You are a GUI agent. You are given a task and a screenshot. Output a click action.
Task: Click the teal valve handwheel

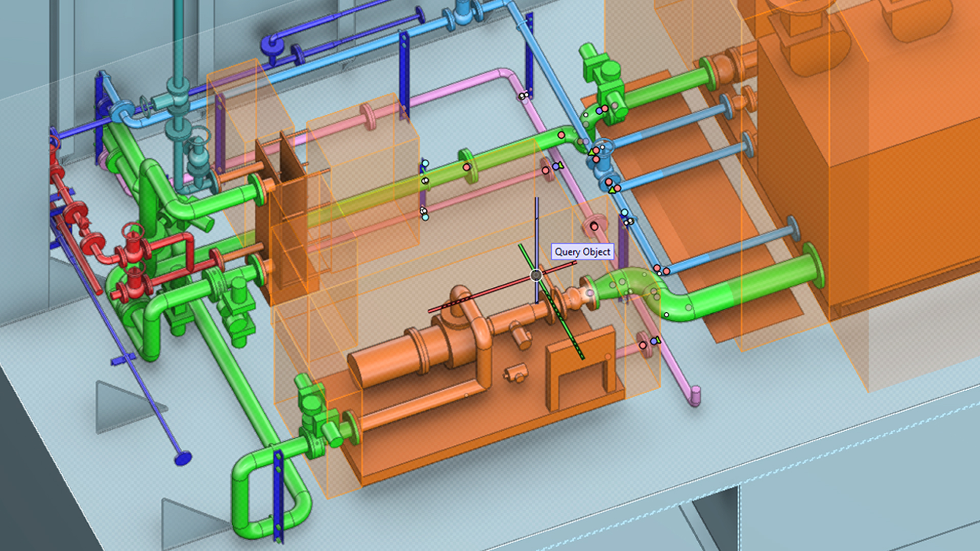tap(201, 135)
